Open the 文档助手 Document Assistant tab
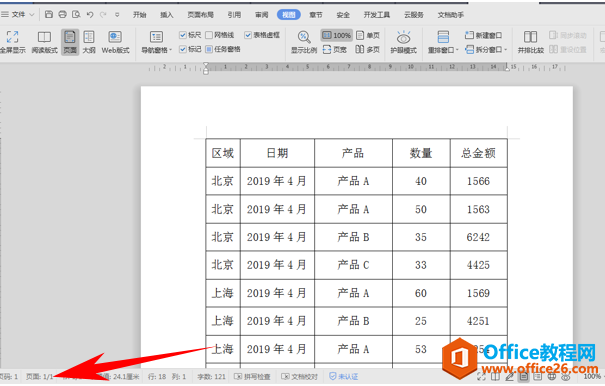This screenshot has width=605, height=386. [450, 15]
